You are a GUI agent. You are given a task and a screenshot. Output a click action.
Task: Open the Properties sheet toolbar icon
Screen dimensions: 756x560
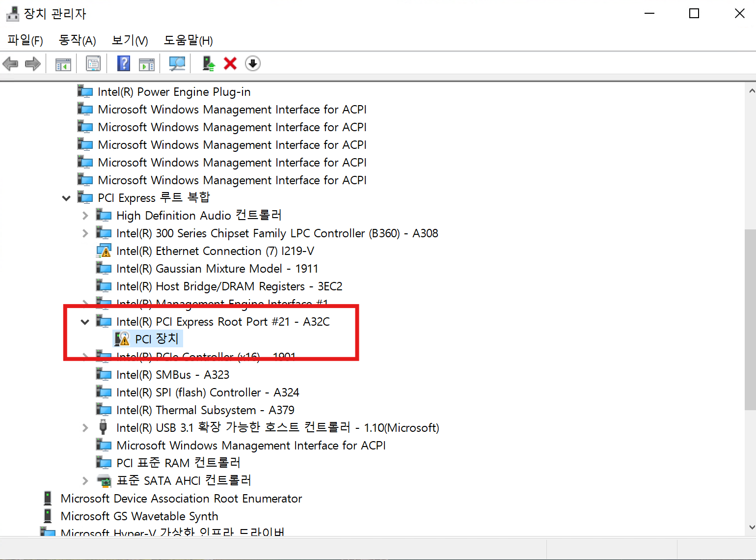pos(93,63)
